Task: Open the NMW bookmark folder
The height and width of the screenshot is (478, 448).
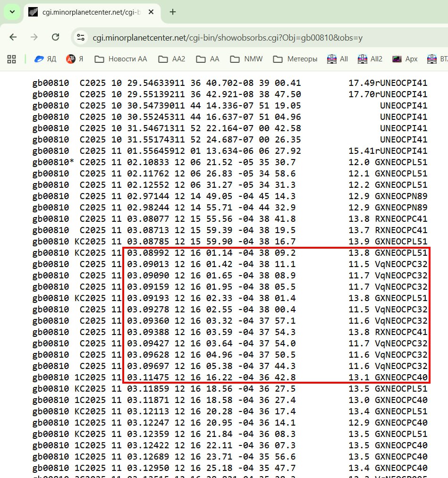Action: 246,59
